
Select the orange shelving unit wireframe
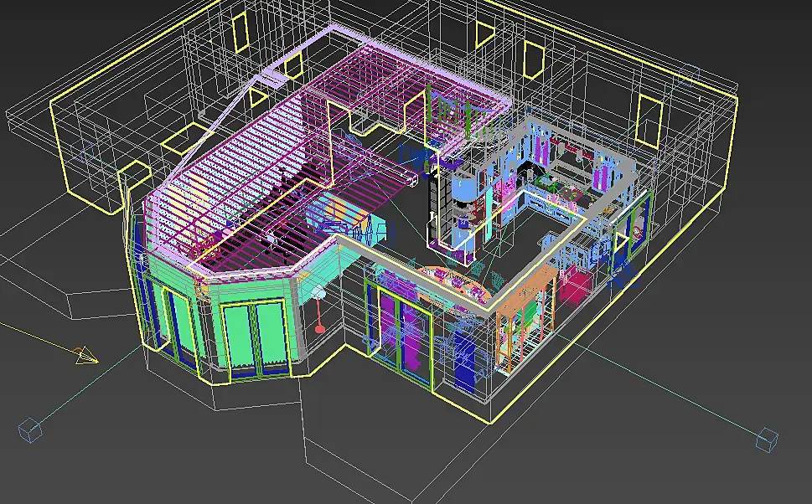click(526, 318)
